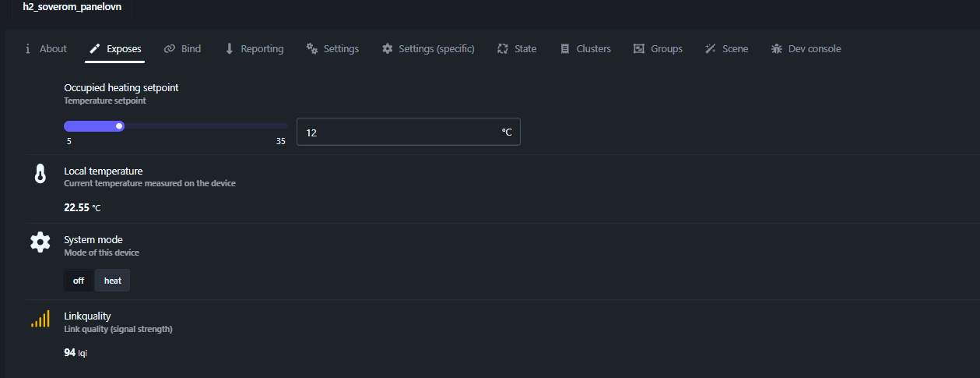Open the Settings tab
This screenshot has width=980, height=378.
point(332,49)
